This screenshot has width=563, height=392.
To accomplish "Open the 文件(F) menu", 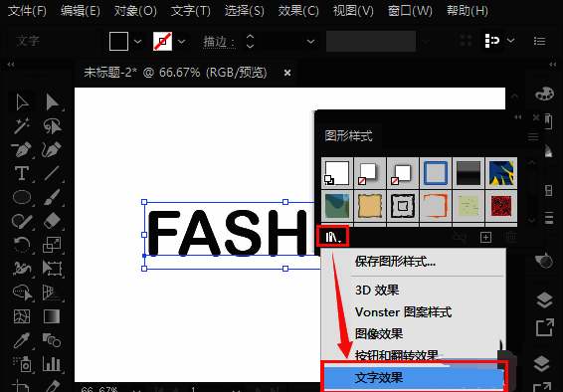I will [x=27, y=11].
